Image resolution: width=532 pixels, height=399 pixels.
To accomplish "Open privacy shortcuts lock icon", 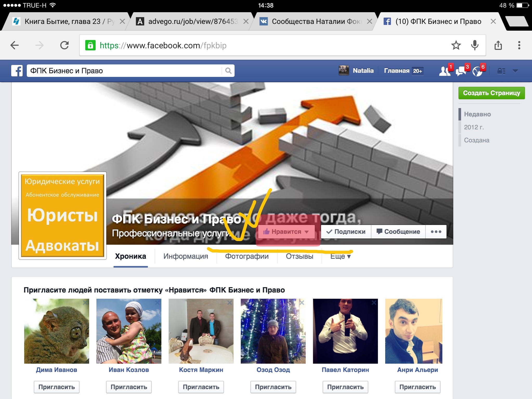I will [501, 71].
